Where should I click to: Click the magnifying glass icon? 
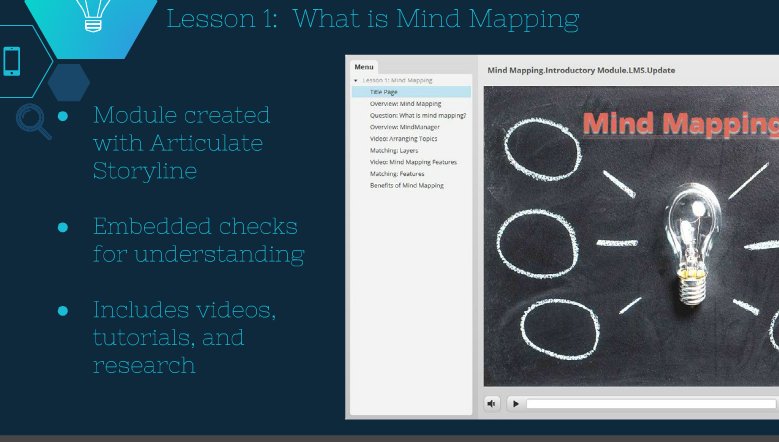click(x=33, y=121)
